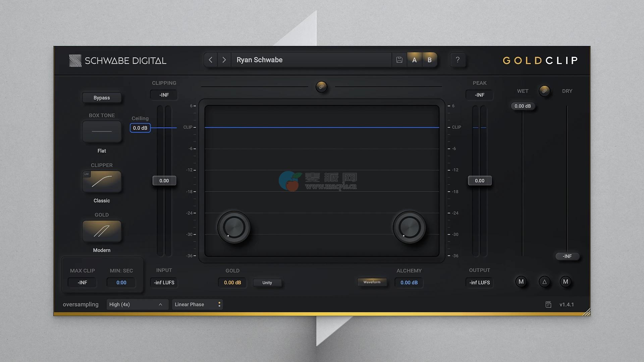
Task: Click the input/output link icon
Action: (321, 87)
